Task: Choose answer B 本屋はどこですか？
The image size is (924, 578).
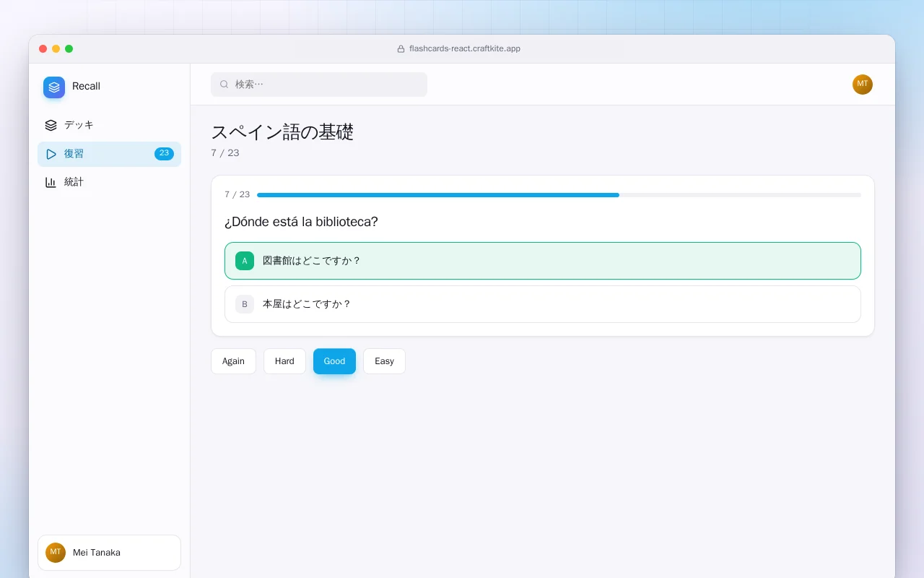Action: (542, 304)
